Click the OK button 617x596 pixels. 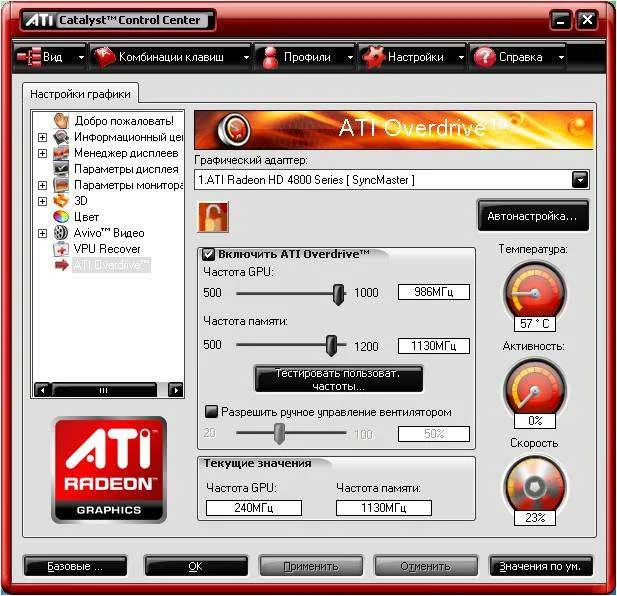click(196, 566)
